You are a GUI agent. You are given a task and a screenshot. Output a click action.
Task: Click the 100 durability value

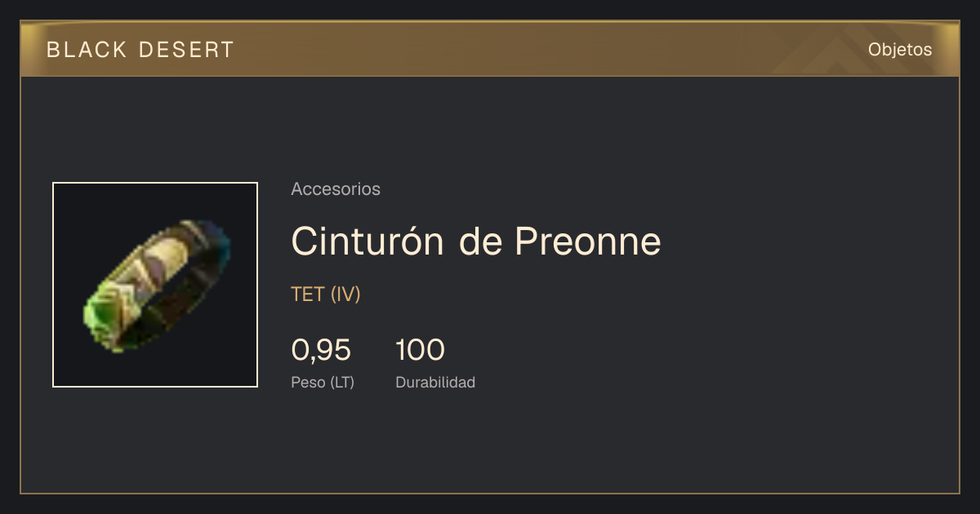[x=420, y=350]
